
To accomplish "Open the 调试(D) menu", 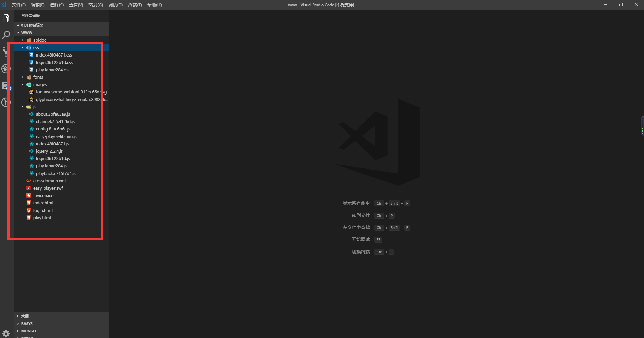I will pos(115,5).
